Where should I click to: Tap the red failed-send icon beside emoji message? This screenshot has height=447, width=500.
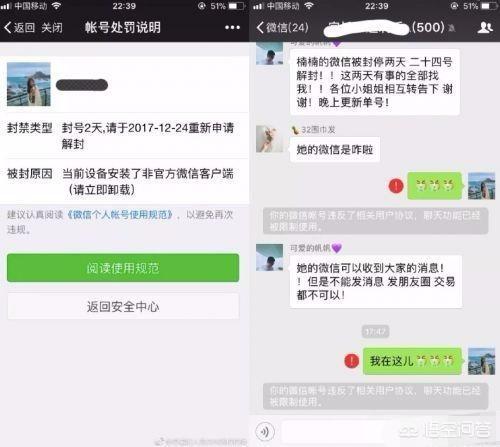pyautogui.click(x=396, y=186)
